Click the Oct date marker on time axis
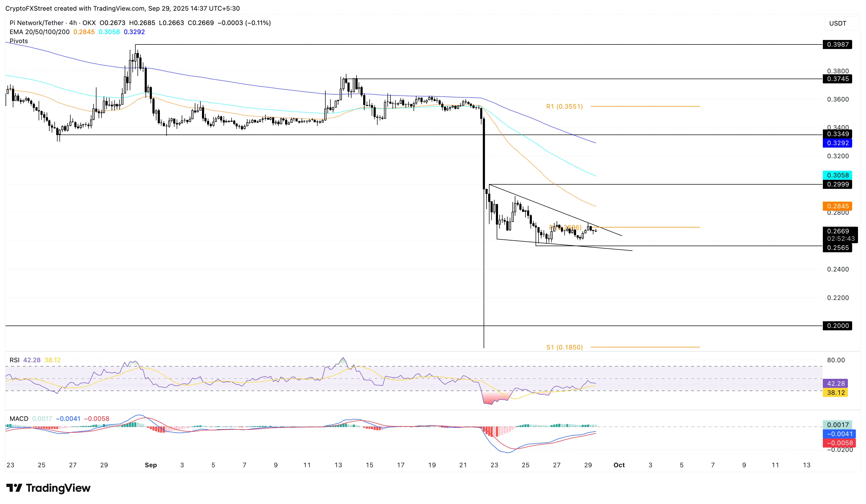 [619, 465]
